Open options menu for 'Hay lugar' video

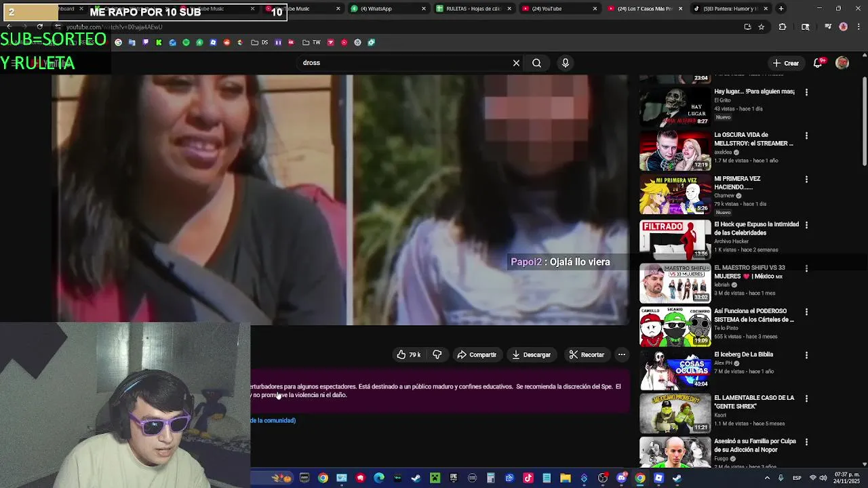(806, 92)
